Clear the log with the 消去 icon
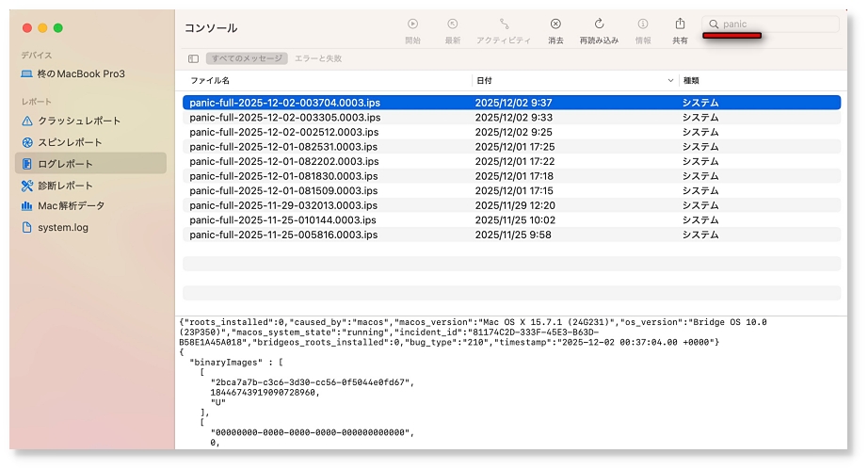 click(555, 24)
